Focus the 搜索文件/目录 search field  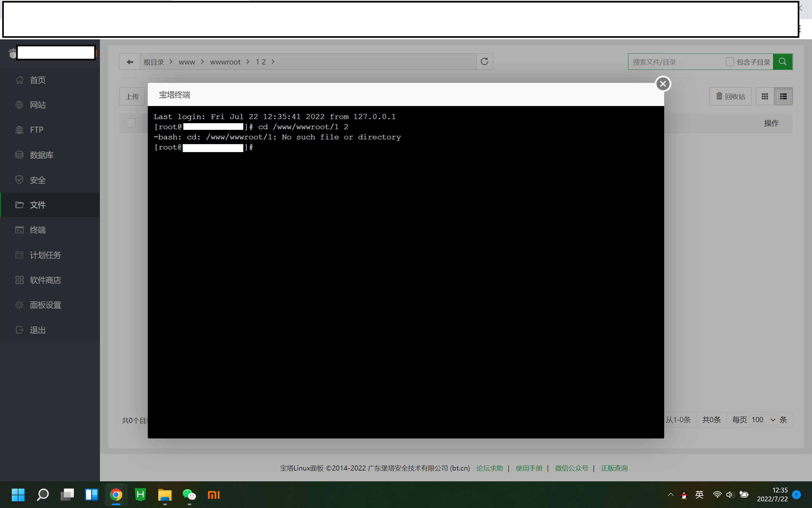pyautogui.click(x=676, y=62)
